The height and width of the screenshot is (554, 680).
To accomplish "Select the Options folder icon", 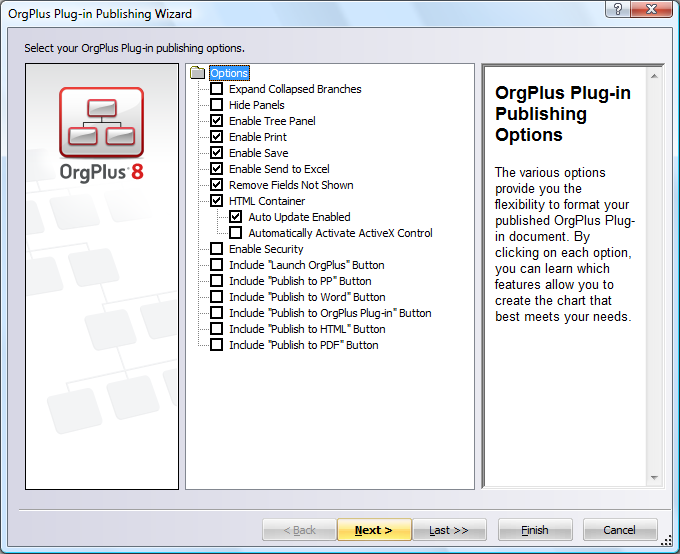I will click(198, 73).
